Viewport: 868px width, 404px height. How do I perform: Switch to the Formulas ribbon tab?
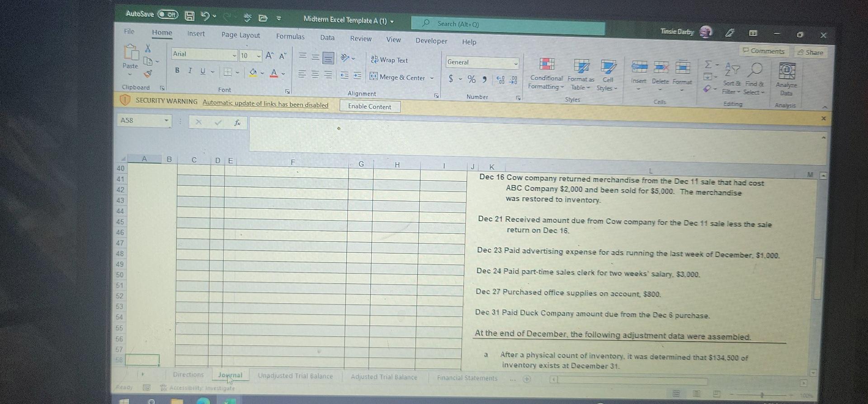coord(290,36)
